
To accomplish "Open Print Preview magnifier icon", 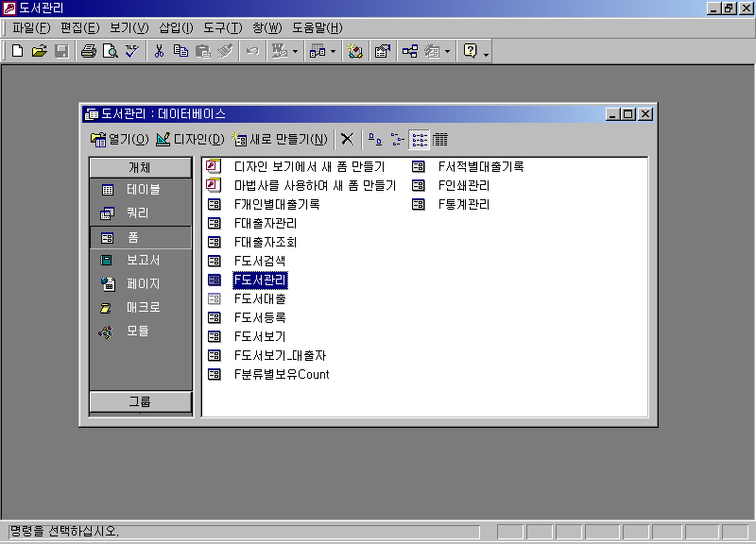I will (111, 51).
